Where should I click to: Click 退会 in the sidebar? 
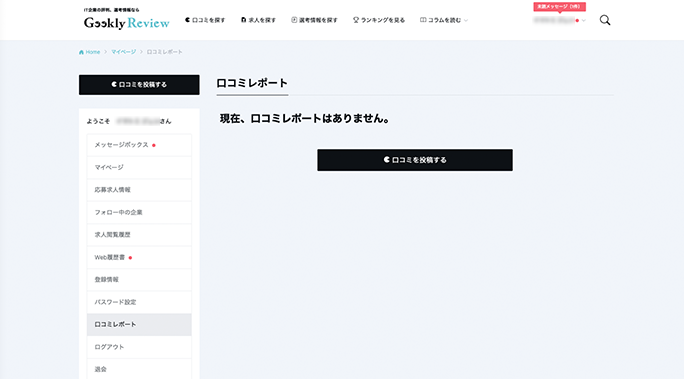pos(139,369)
